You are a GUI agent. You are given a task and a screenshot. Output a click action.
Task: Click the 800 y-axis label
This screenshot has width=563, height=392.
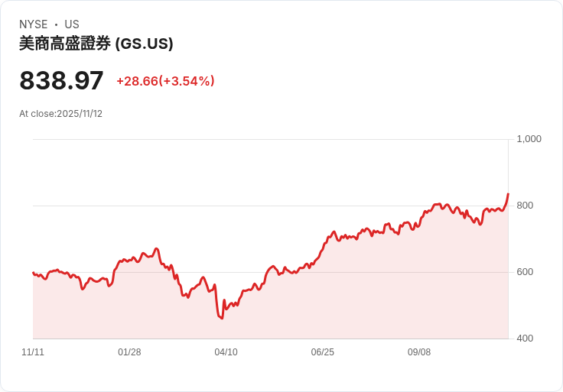(x=525, y=206)
